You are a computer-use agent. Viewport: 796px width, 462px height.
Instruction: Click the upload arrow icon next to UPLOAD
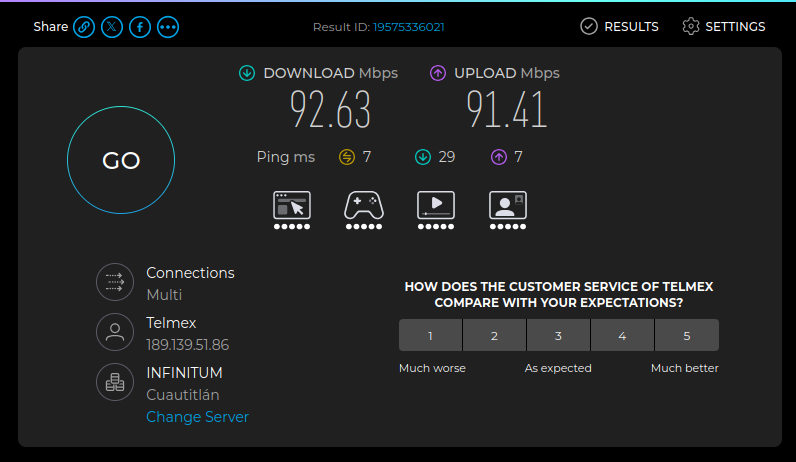[438, 73]
